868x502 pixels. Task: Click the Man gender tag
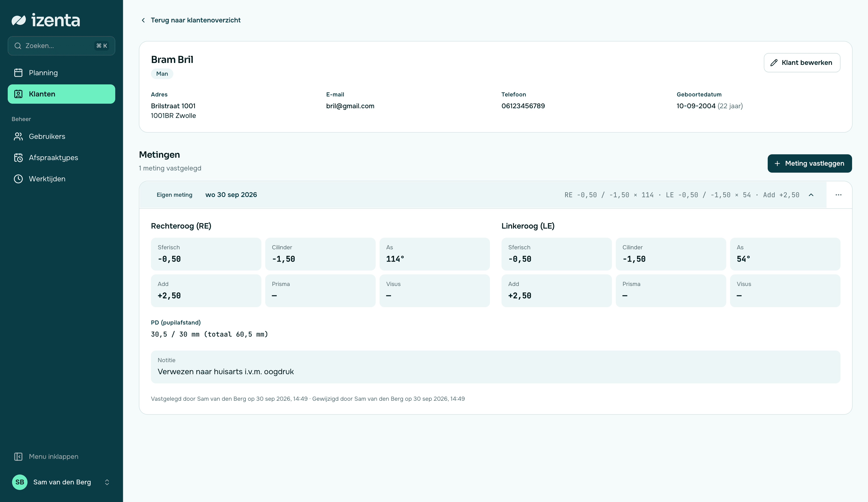[x=162, y=74]
